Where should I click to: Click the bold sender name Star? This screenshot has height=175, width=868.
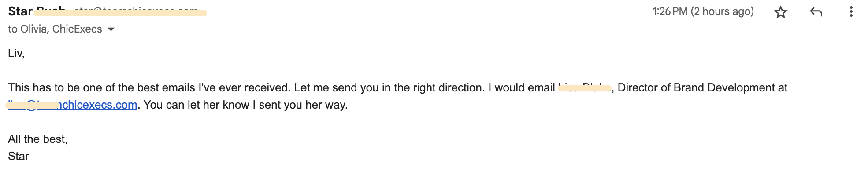click(x=20, y=11)
